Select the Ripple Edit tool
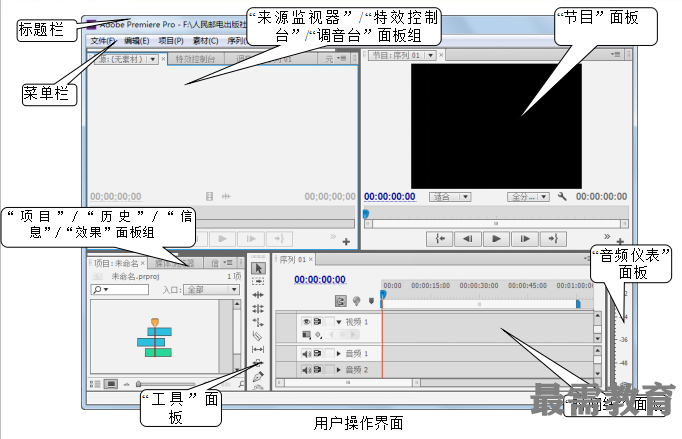This screenshot has height=439, width=682. [x=258, y=295]
